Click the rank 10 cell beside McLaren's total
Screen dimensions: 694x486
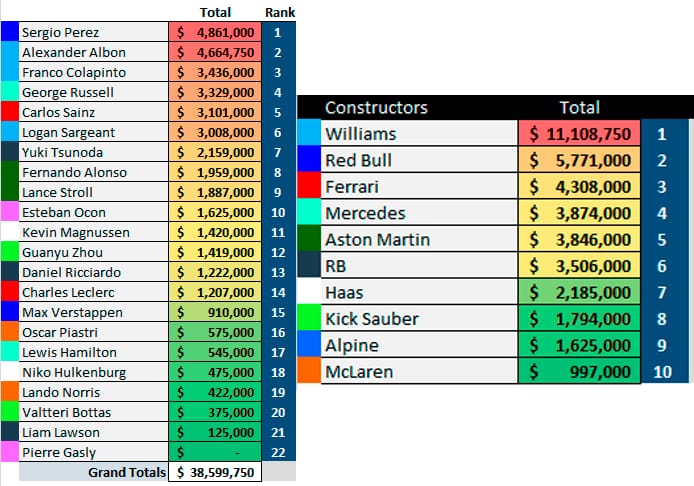click(660, 372)
